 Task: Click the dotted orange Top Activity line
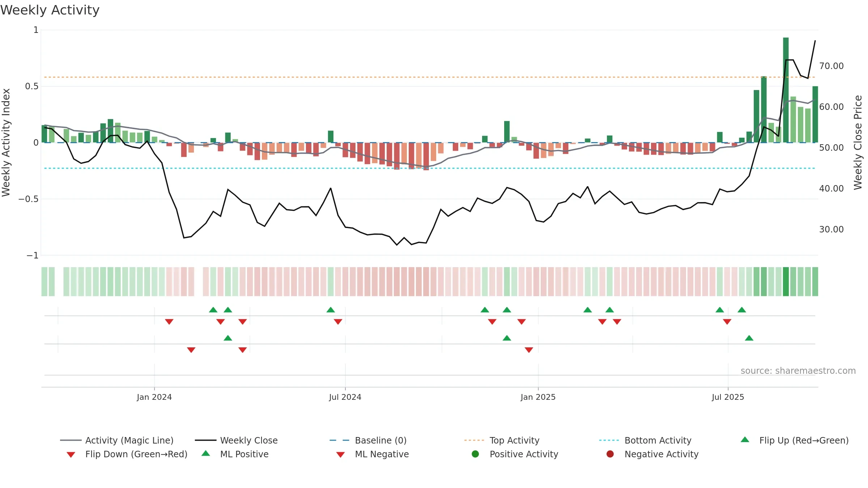coord(430,77)
